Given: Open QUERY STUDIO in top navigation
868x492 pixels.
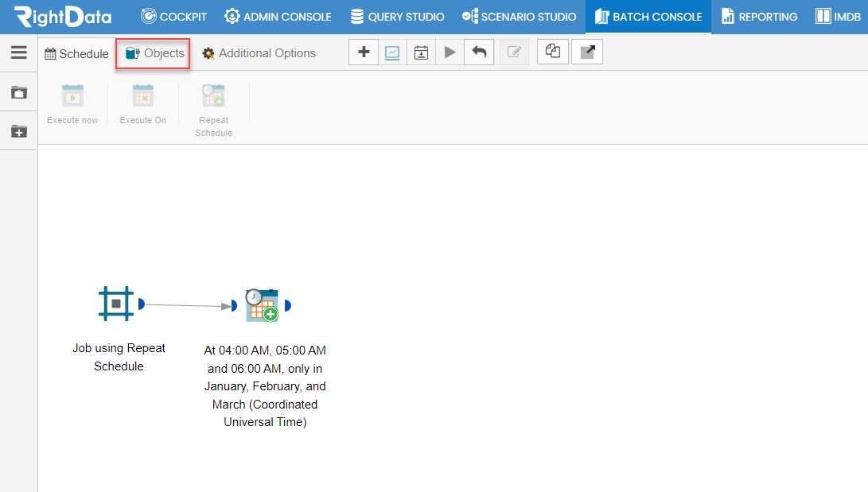Looking at the screenshot, I should point(398,17).
